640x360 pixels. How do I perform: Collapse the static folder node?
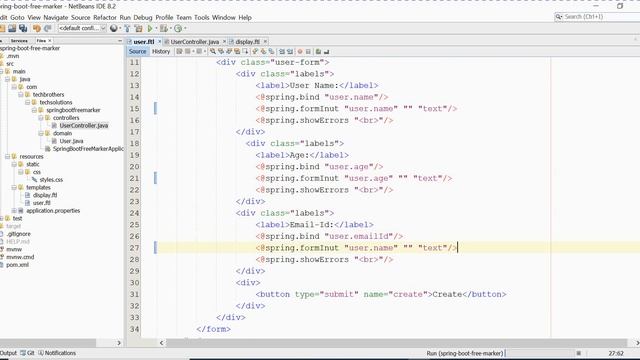(x=14, y=164)
